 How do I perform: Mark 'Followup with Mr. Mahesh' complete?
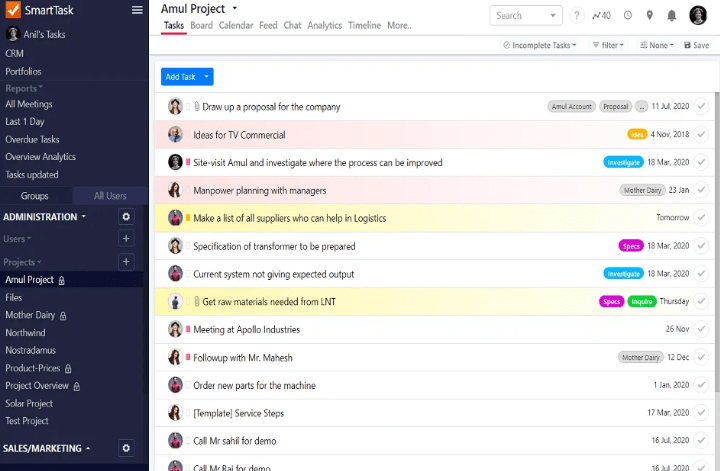point(701,357)
